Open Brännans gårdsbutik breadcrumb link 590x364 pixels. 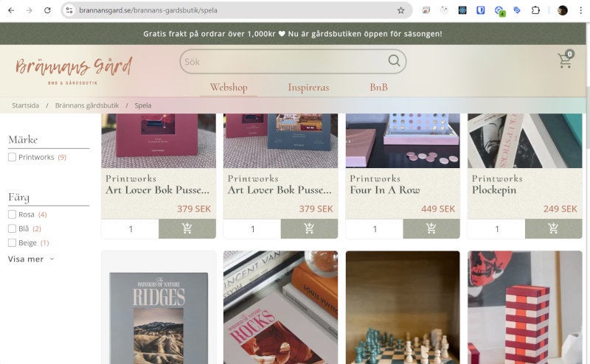pyautogui.click(x=87, y=105)
